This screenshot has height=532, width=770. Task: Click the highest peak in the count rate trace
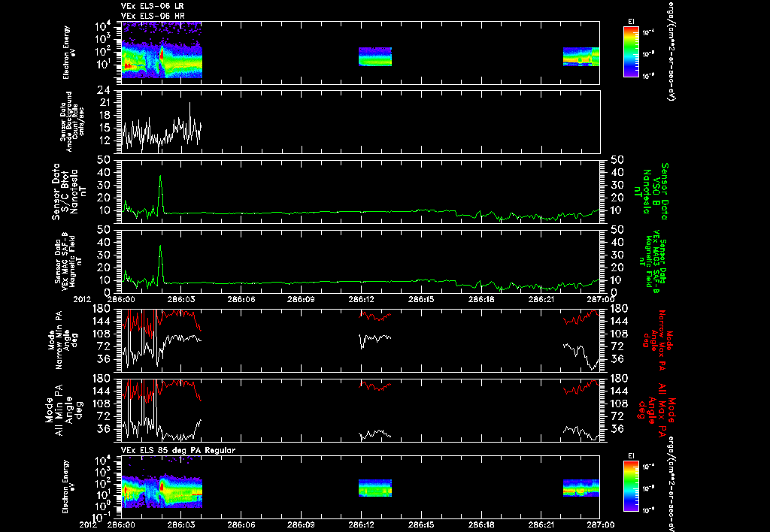coord(189,103)
